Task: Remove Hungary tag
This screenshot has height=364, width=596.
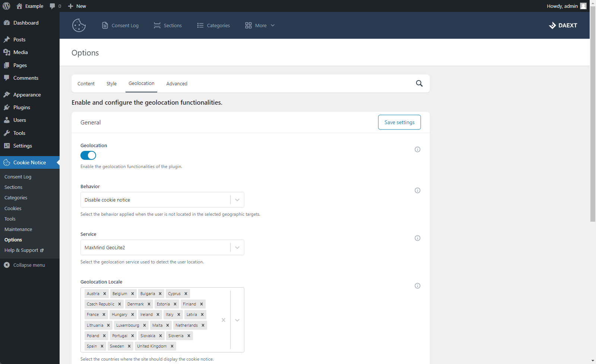Action: point(133,314)
